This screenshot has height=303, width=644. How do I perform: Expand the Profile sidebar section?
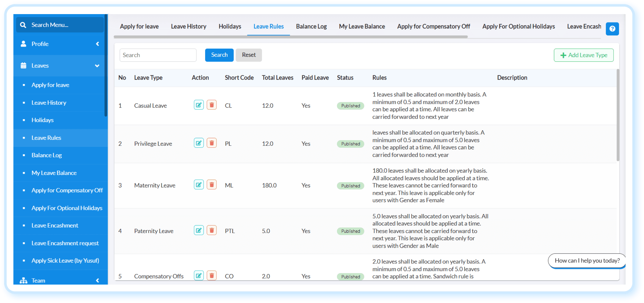(97, 44)
